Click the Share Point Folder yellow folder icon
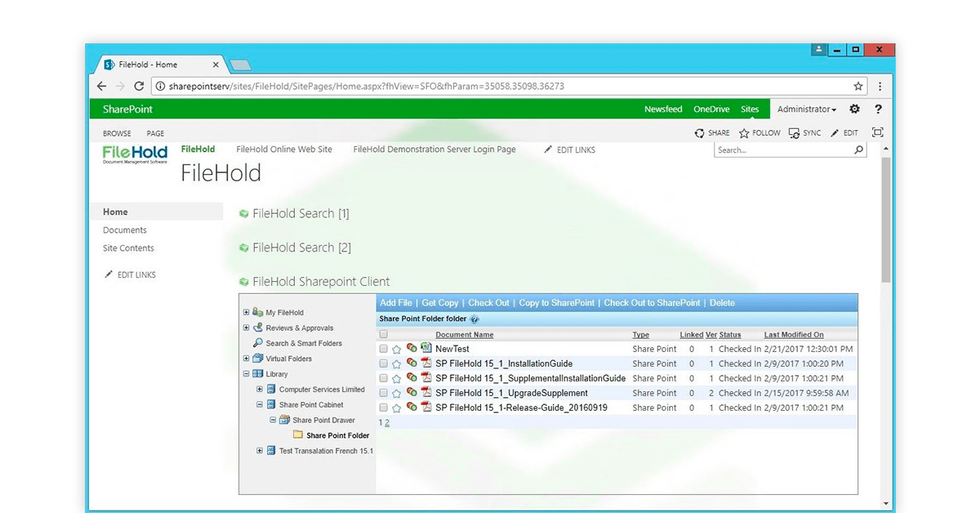 pyautogui.click(x=298, y=435)
